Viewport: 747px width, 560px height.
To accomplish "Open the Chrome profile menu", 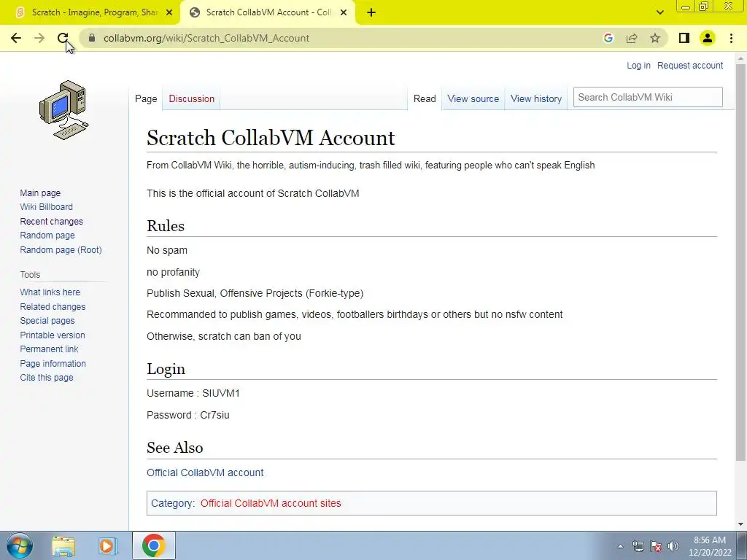I will coord(708,38).
